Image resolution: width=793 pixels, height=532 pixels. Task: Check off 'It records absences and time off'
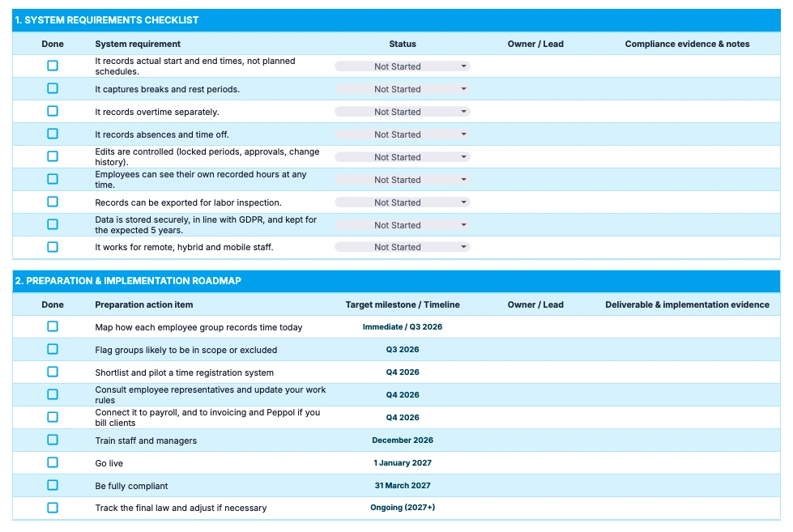pyautogui.click(x=53, y=134)
